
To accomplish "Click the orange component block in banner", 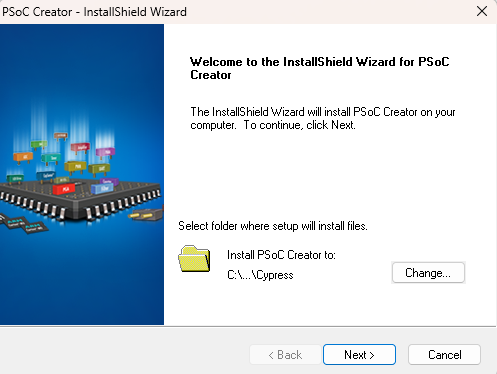I will [x=23, y=157].
